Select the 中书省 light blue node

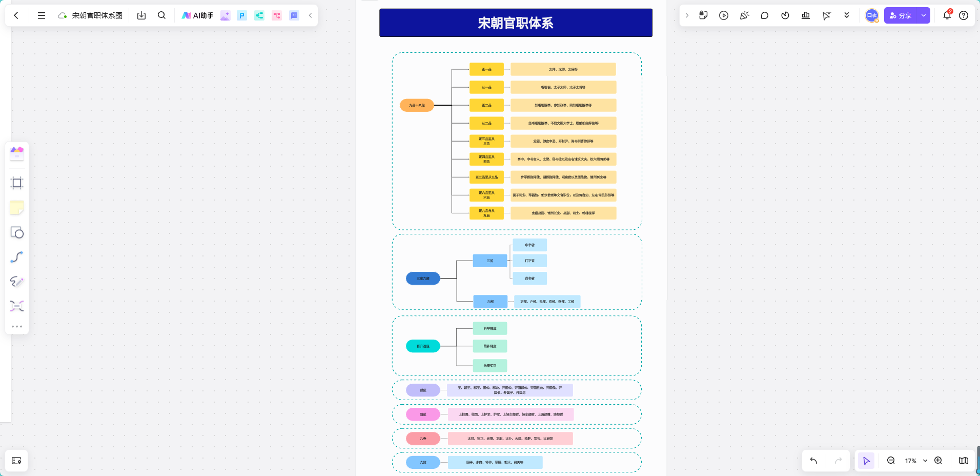529,245
